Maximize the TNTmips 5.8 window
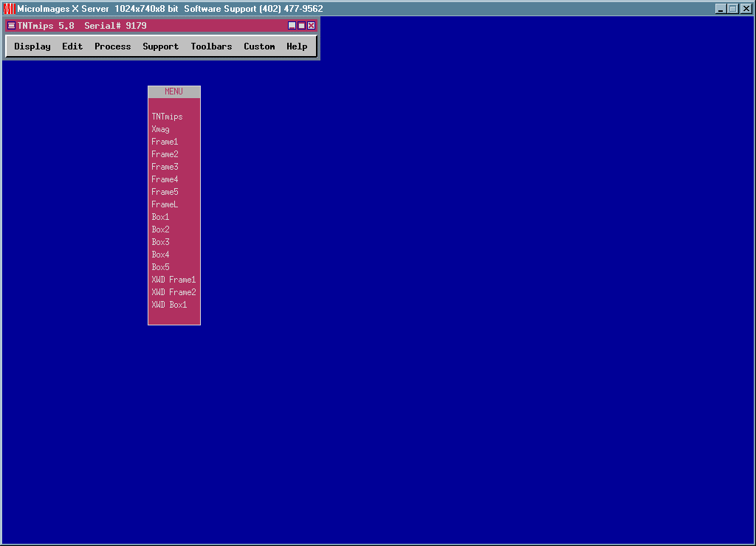This screenshot has width=756, height=546. pyautogui.click(x=301, y=26)
